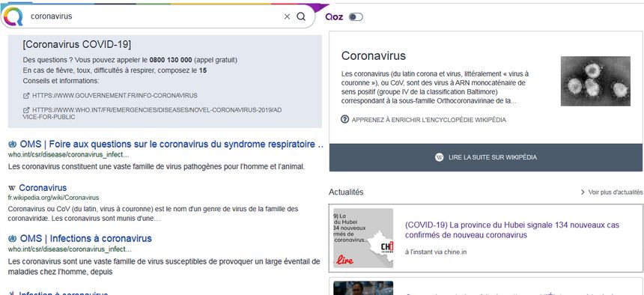Open the Hubei 134 nouveaux cas news headline
The image size is (644, 295).
(x=511, y=230)
